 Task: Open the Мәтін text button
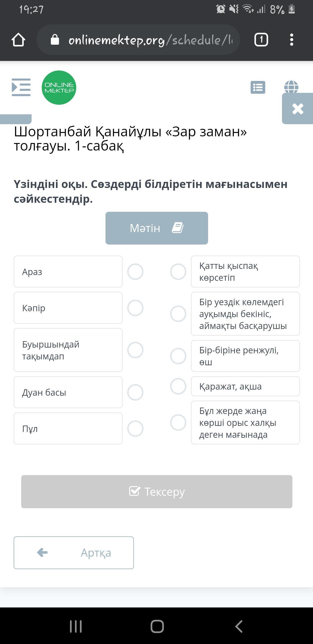coord(156,228)
